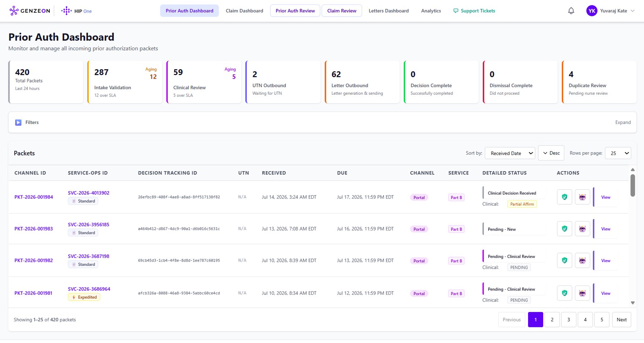The width and height of the screenshot is (644, 343).
Task: Click the RECEIVED column header
Action: (274, 173)
